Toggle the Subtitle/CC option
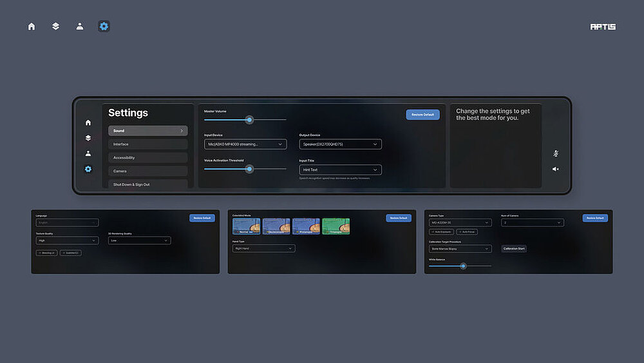 [71, 253]
